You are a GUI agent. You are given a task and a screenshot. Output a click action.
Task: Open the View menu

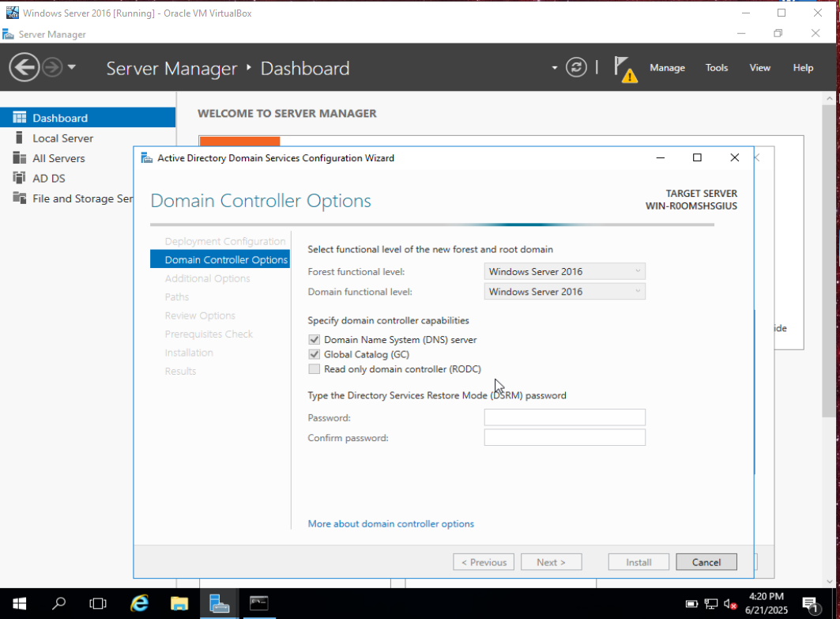pyautogui.click(x=759, y=67)
